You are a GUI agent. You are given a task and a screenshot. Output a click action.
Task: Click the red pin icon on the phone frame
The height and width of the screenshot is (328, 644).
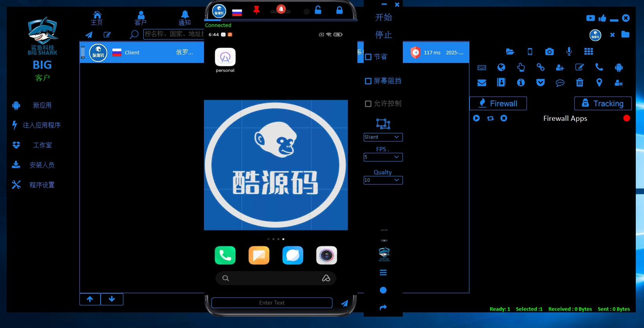(x=256, y=10)
